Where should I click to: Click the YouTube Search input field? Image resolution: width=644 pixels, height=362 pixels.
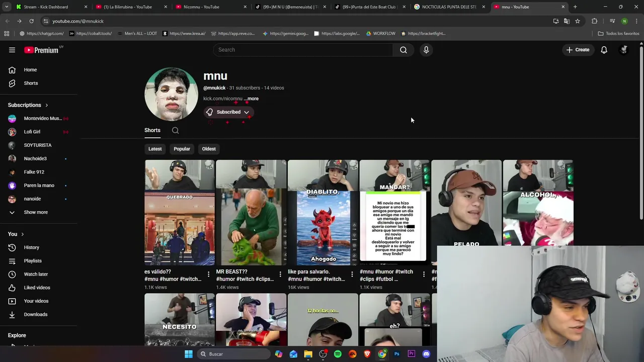coord(303,50)
